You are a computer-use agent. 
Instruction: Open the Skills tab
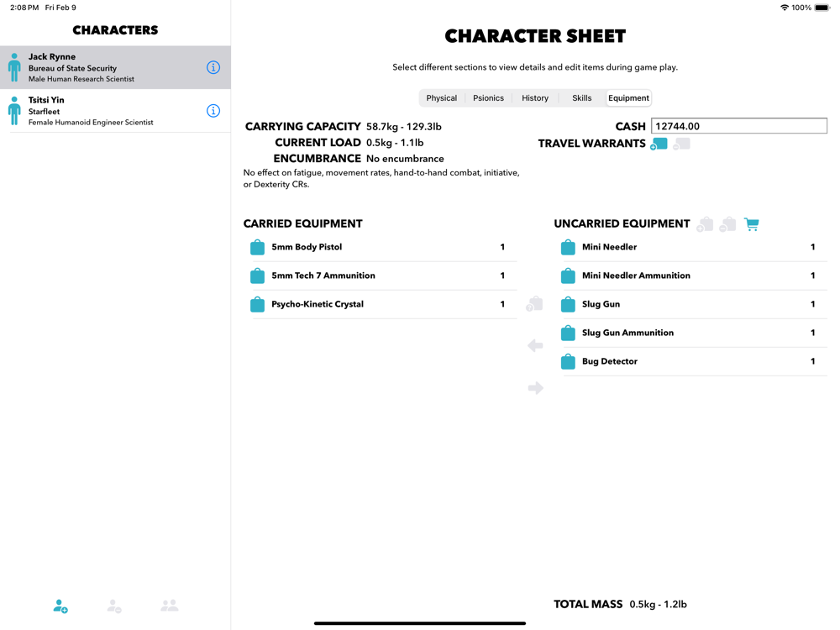click(581, 98)
